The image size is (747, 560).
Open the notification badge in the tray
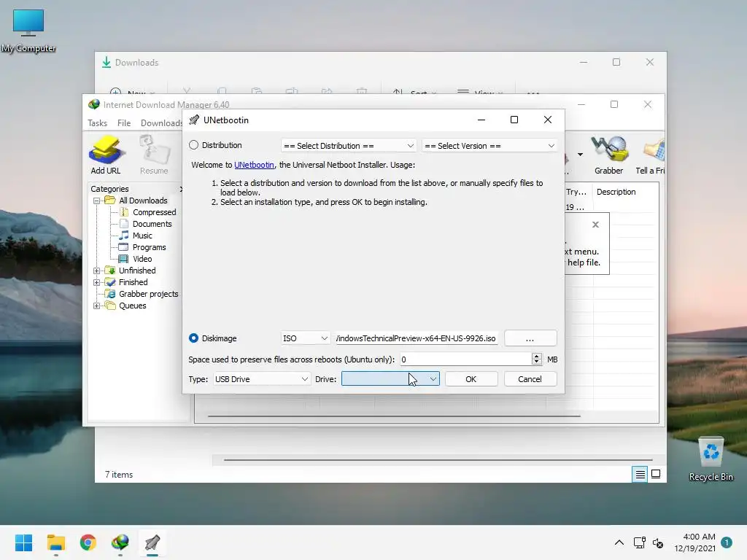click(x=727, y=542)
